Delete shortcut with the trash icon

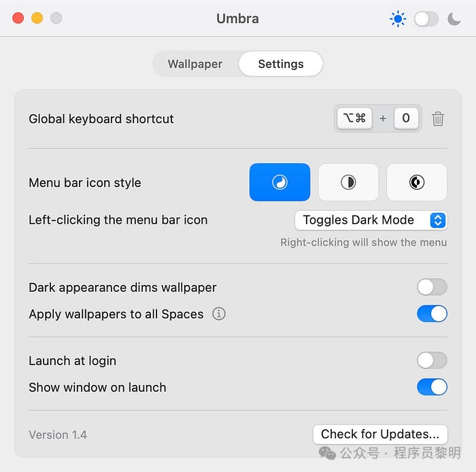tap(438, 118)
